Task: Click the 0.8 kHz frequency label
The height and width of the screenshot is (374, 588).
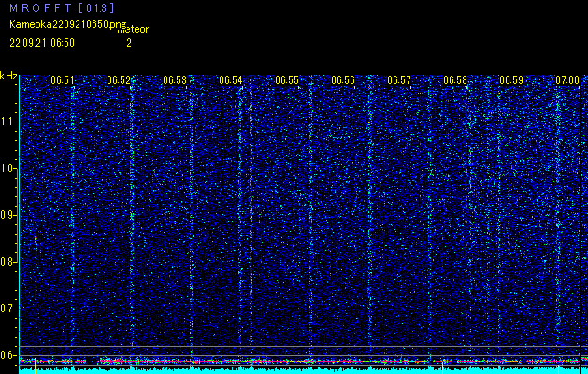Action: tap(7, 262)
